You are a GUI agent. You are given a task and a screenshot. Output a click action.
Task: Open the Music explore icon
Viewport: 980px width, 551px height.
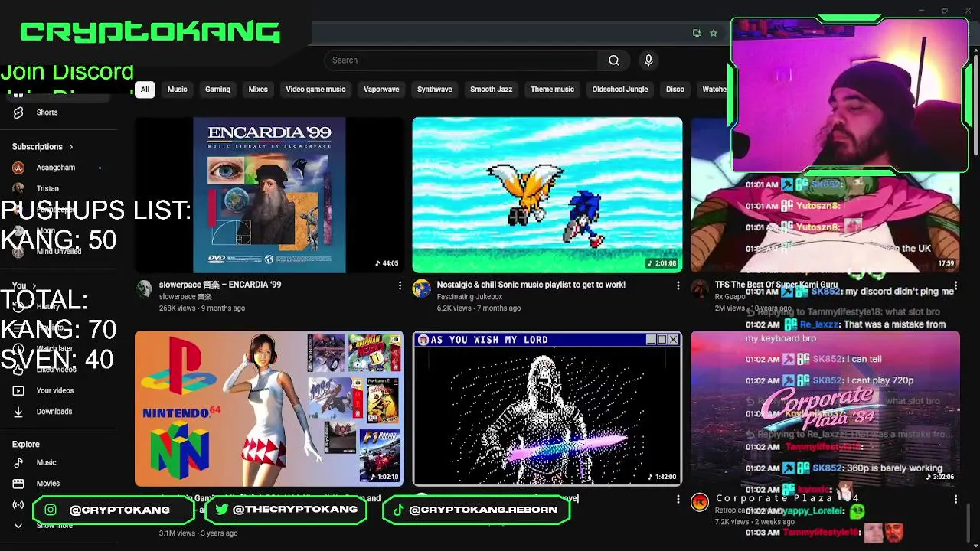(18, 462)
